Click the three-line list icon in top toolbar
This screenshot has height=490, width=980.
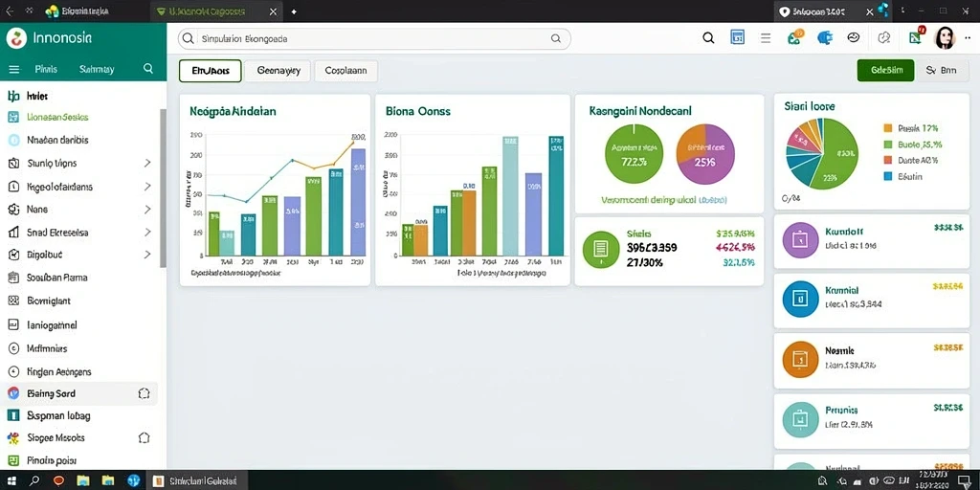[x=765, y=38]
